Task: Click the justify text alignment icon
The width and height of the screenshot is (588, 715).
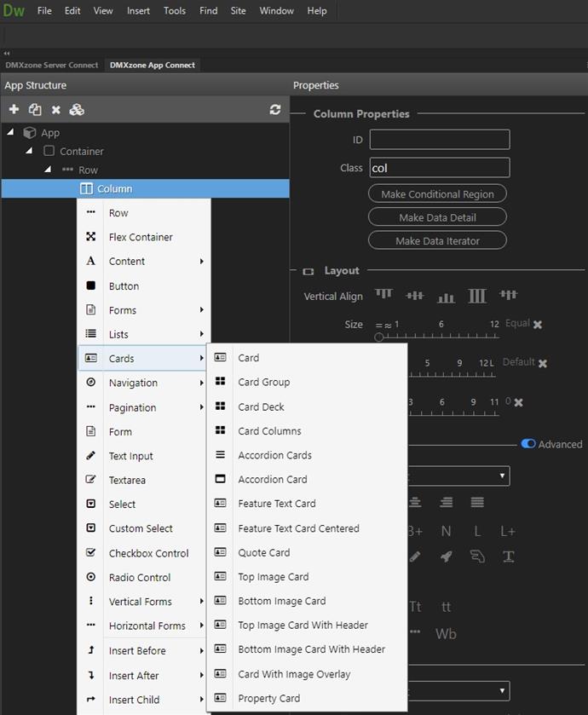Action: click(477, 502)
